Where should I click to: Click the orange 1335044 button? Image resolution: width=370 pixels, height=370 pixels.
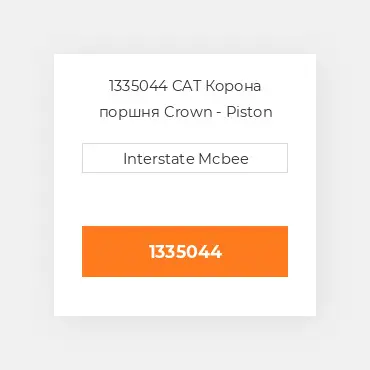click(x=185, y=251)
